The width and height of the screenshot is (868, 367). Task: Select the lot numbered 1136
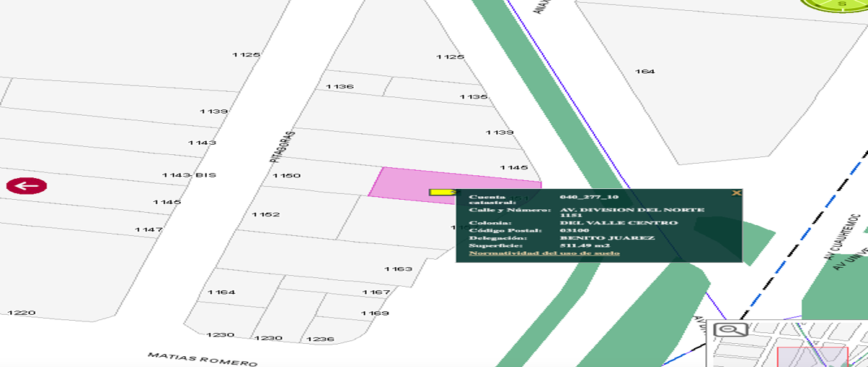pos(339,86)
